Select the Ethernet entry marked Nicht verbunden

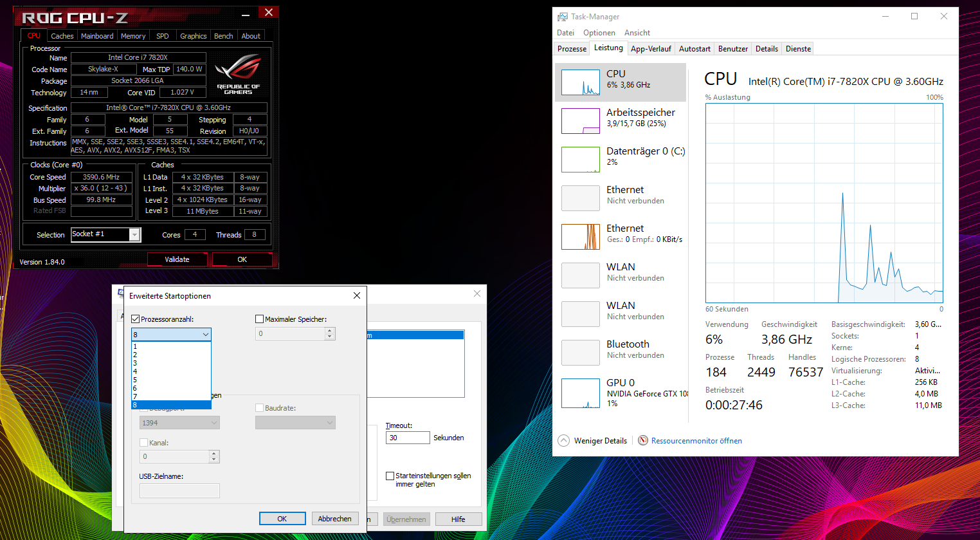(x=621, y=198)
